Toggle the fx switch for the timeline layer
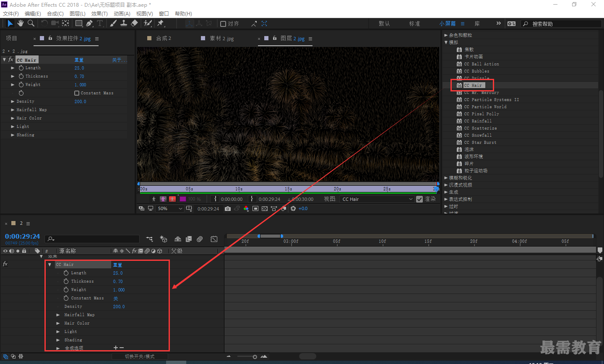Image resolution: width=604 pixels, height=364 pixels. (5, 264)
